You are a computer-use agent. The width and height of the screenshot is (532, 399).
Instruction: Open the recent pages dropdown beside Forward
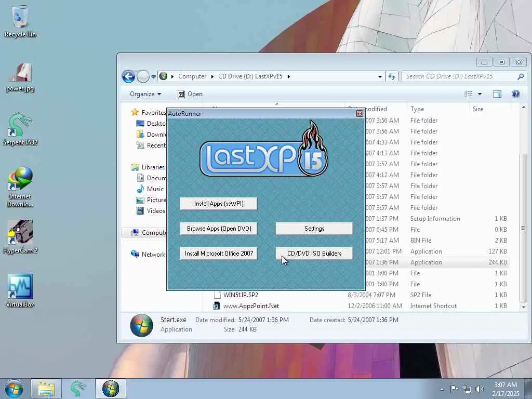coord(153,77)
